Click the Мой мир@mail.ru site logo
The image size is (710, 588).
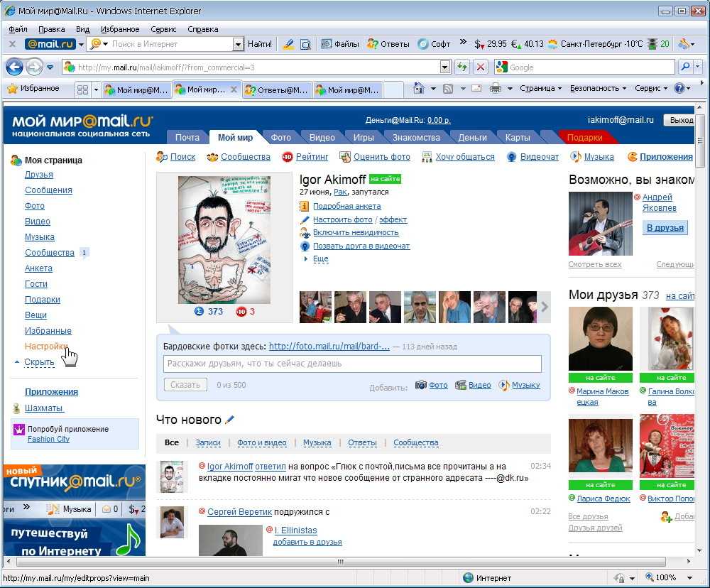(x=82, y=125)
